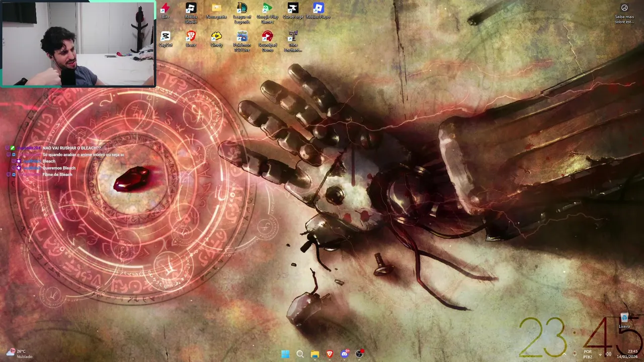644x362 pixels.
Task: Open the Cinefy desktop shortcut
Action: tap(216, 39)
